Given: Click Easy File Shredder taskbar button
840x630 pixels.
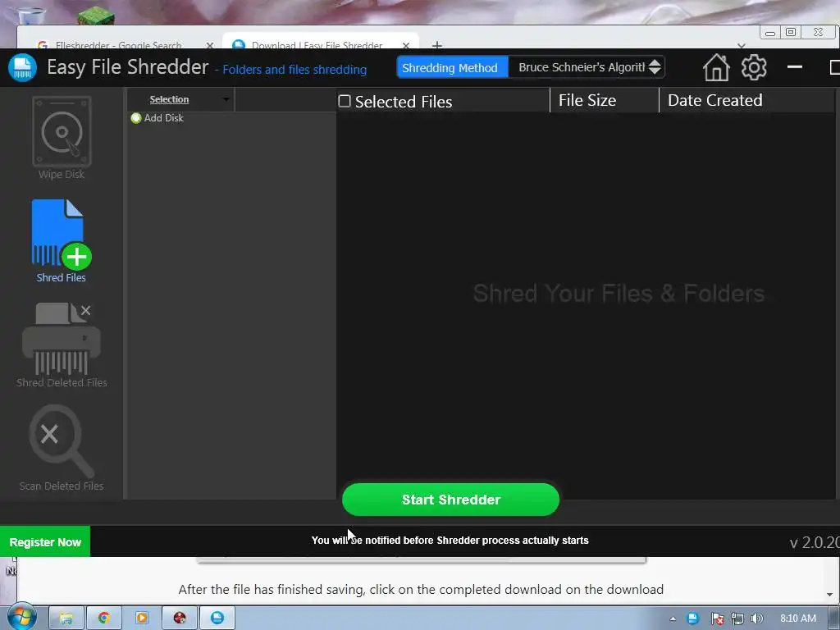Looking at the screenshot, I should point(217,618).
